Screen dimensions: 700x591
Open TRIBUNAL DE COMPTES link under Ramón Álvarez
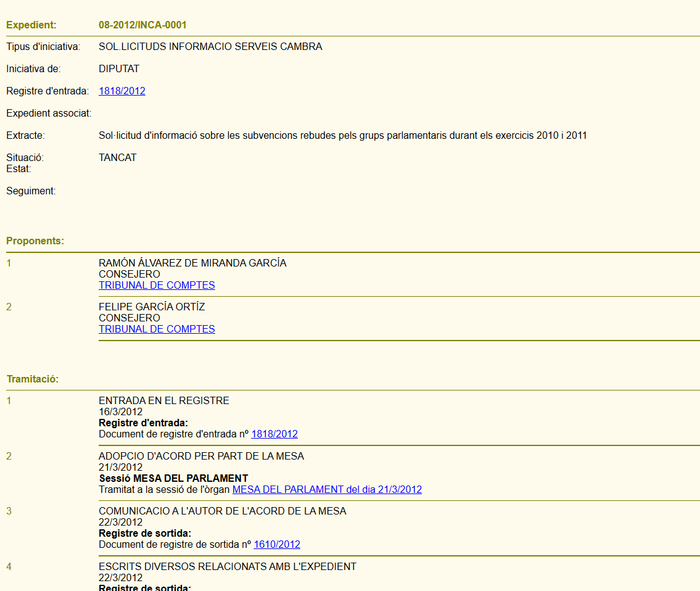(157, 286)
